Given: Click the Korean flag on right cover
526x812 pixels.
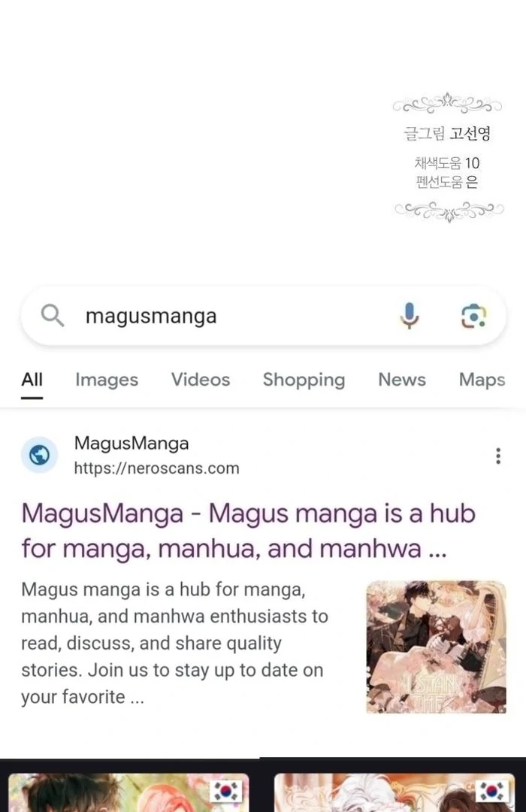Looking at the screenshot, I should (492, 791).
